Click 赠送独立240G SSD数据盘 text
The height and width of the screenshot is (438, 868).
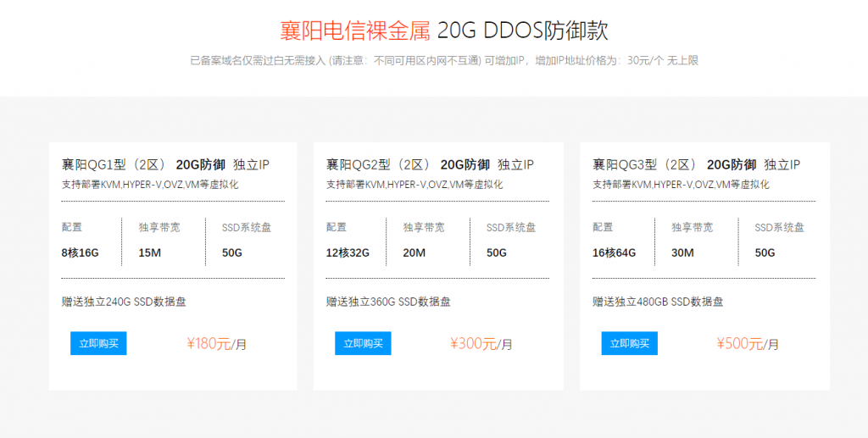124,302
